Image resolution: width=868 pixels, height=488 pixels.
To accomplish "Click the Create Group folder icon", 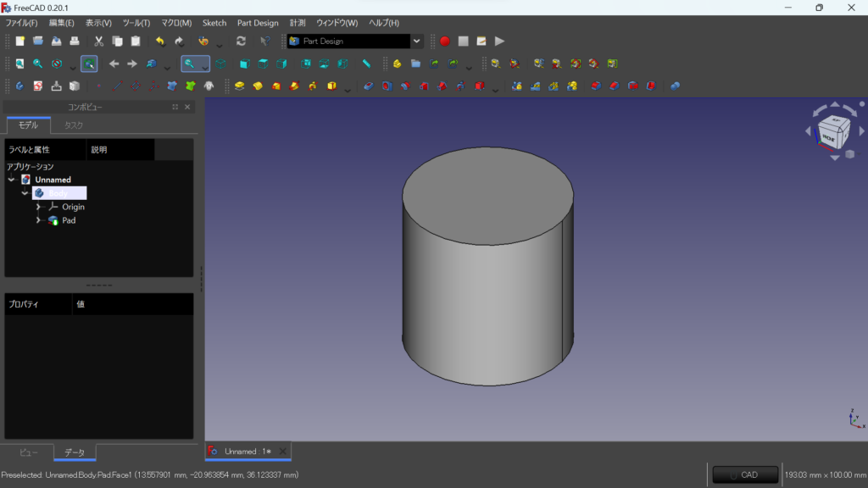I will [x=415, y=64].
